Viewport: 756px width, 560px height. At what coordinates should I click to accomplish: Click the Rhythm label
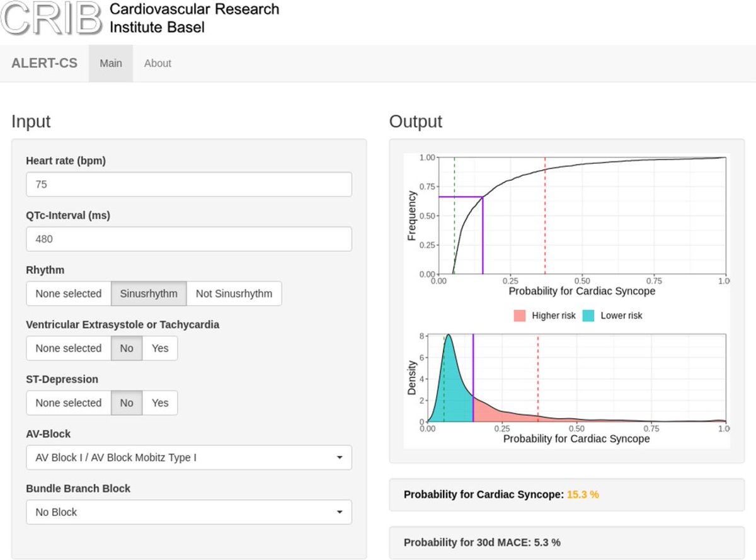[45, 270]
